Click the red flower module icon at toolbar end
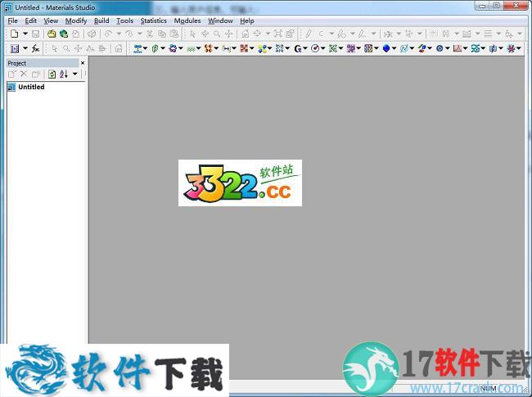 (511, 48)
